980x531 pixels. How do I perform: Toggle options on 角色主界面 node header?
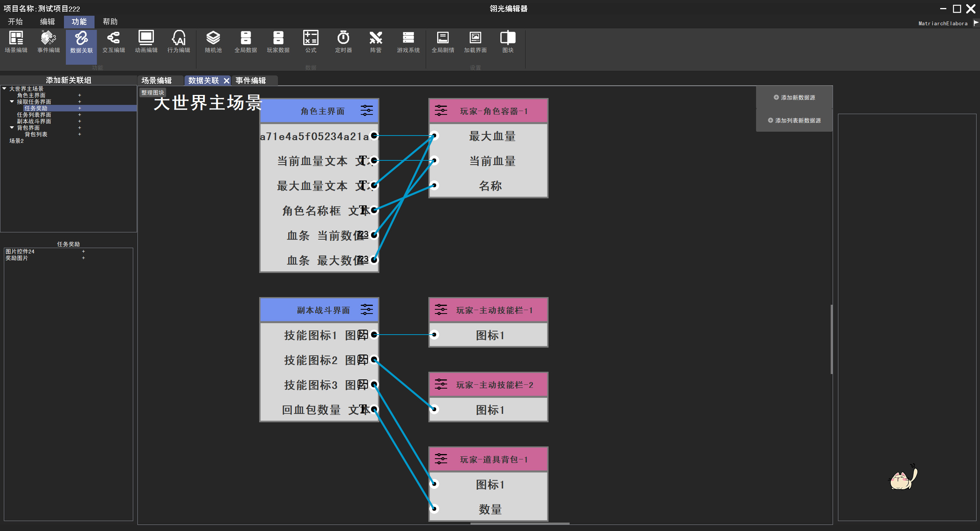(366, 110)
